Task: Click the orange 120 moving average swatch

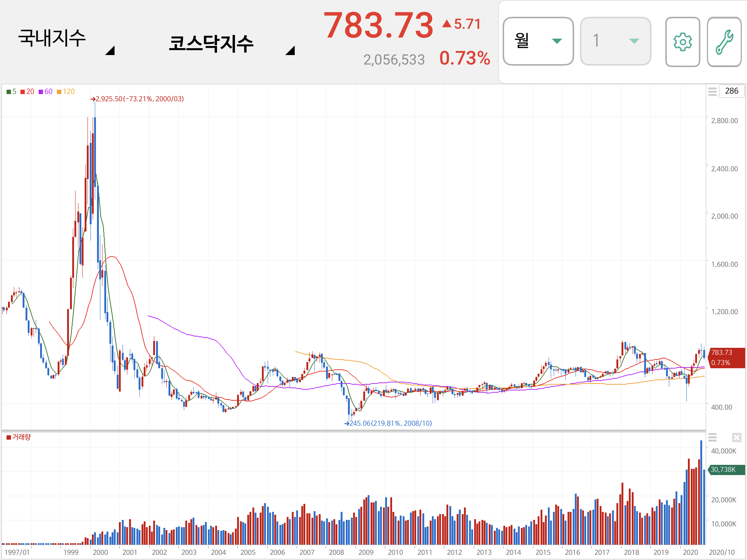Action: 59,92
